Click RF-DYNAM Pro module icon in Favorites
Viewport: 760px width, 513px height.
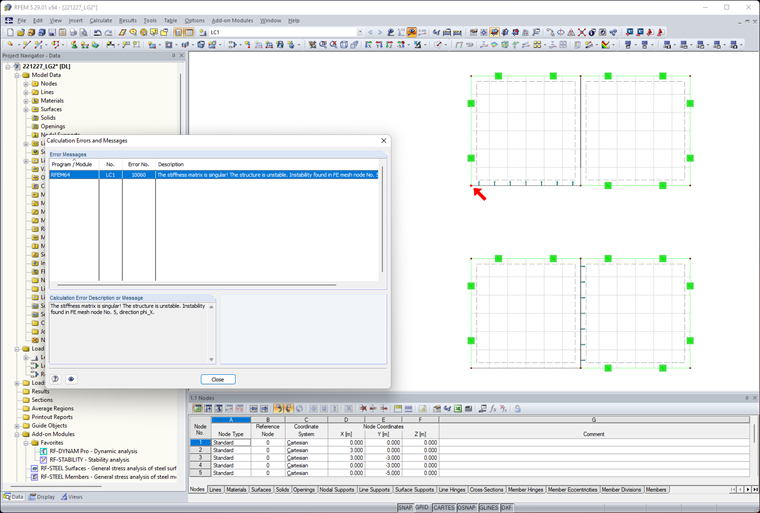pyautogui.click(x=44, y=451)
